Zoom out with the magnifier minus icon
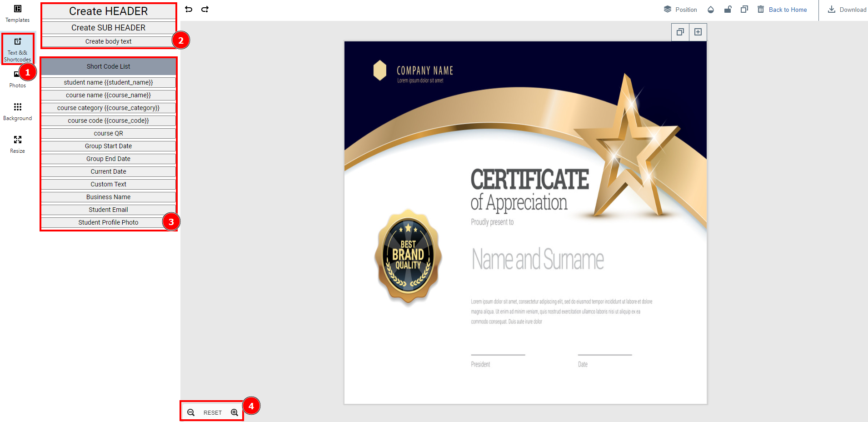The image size is (868, 422). point(191,412)
